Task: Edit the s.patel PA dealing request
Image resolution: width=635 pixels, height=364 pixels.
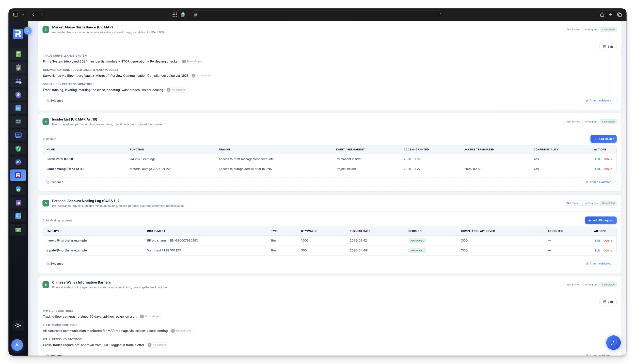Action: 597,251
